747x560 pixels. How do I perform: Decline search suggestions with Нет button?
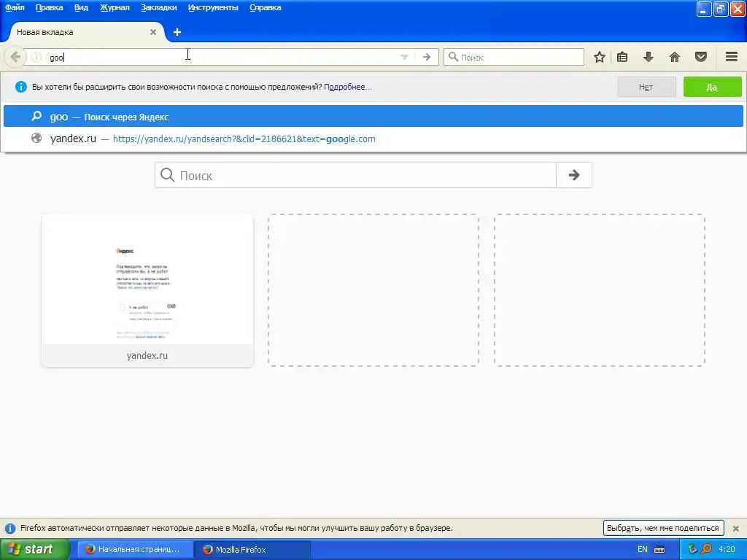tap(646, 87)
